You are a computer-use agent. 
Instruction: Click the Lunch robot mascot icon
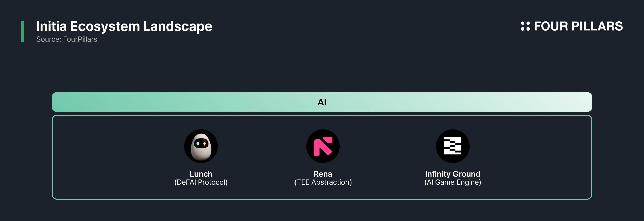[x=201, y=146]
